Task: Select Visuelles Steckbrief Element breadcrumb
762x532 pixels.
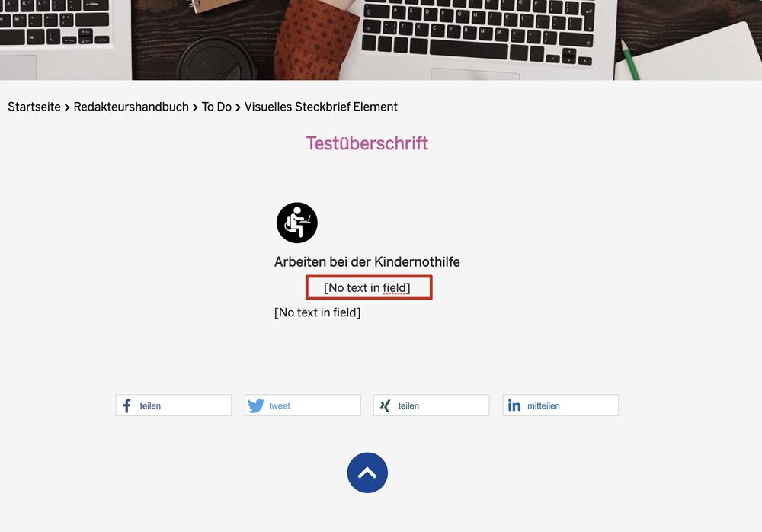Action: pyautogui.click(x=321, y=107)
